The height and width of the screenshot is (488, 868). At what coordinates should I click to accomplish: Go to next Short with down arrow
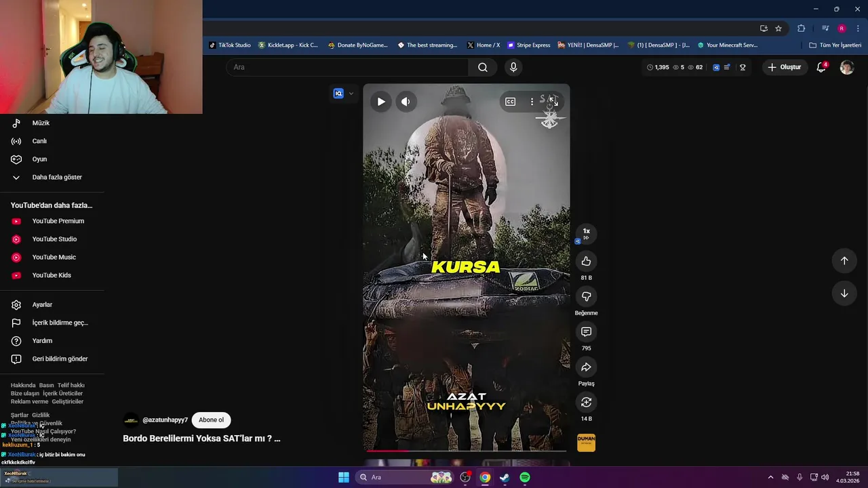click(844, 293)
